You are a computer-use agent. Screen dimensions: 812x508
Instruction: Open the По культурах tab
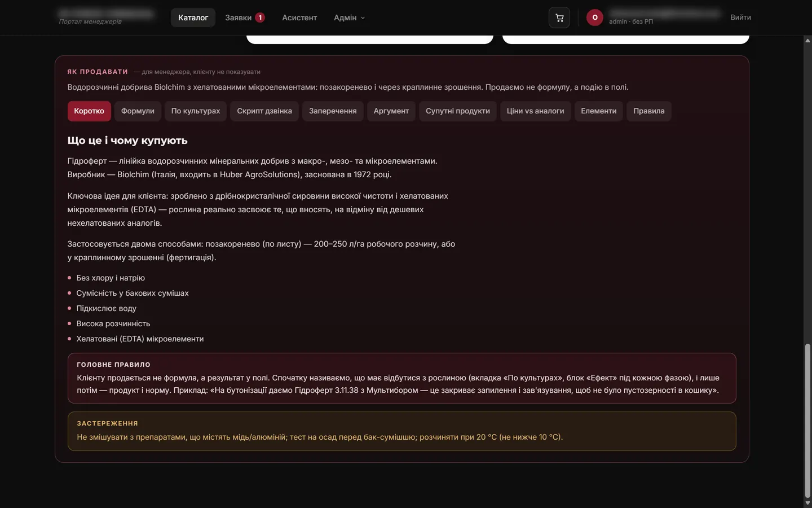(196, 111)
